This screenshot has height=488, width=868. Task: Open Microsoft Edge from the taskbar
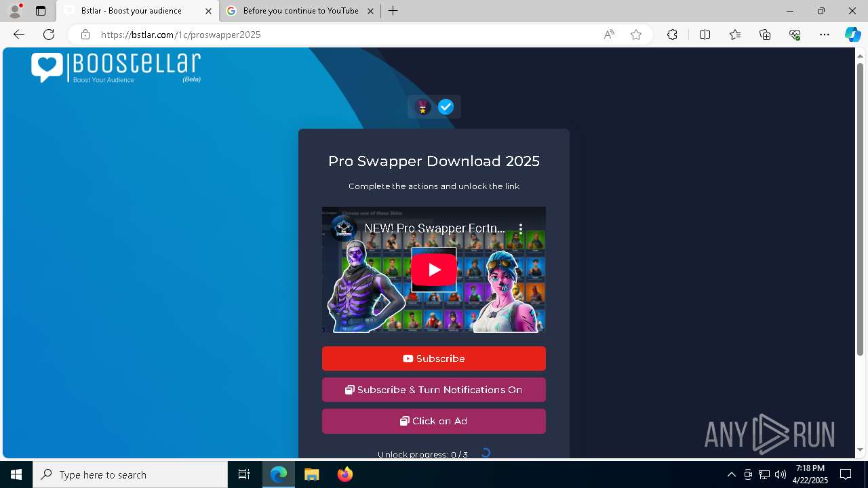(279, 474)
